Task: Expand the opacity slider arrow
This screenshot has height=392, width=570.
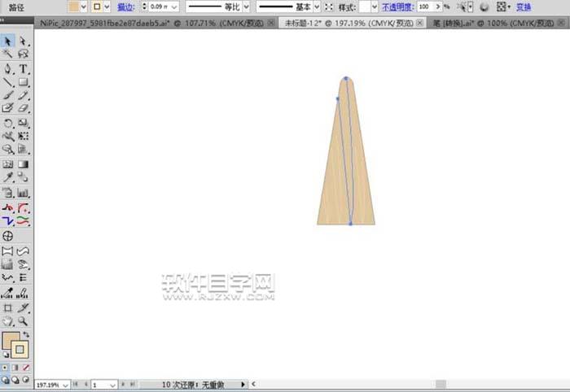Action: [438, 7]
